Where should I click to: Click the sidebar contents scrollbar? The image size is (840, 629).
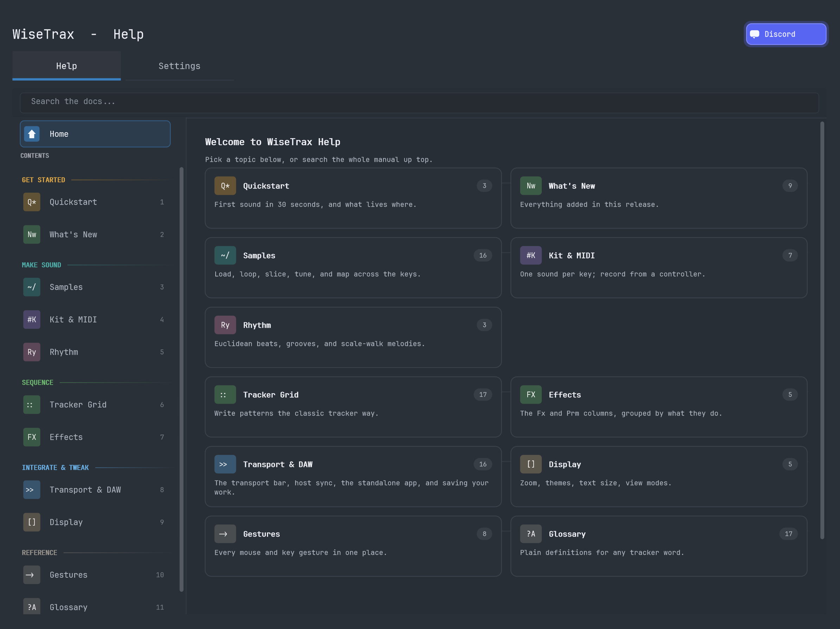[181, 379]
